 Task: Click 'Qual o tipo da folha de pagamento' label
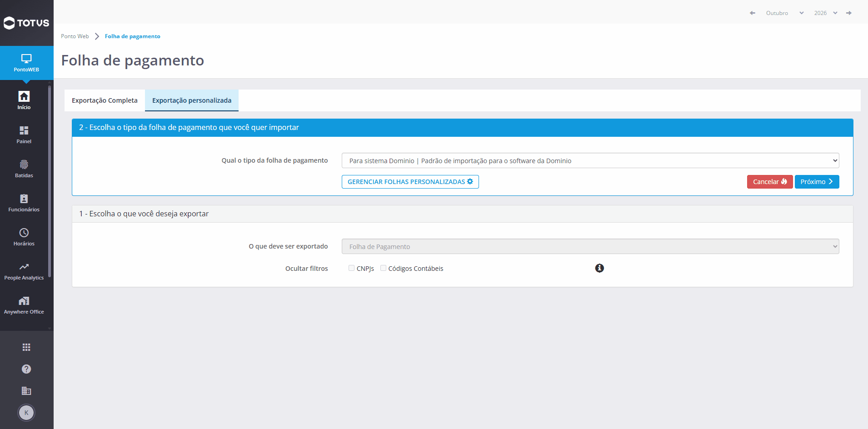click(x=274, y=160)
